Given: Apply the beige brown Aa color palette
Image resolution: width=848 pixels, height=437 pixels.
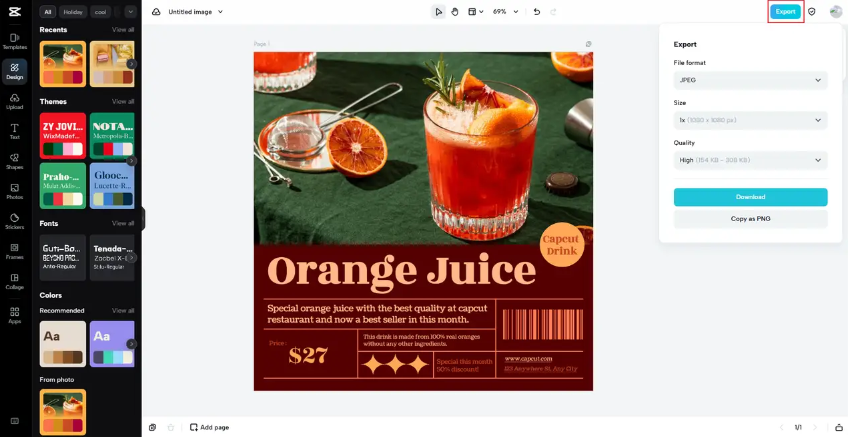Looking at the screenshot, I should (63, 344).
